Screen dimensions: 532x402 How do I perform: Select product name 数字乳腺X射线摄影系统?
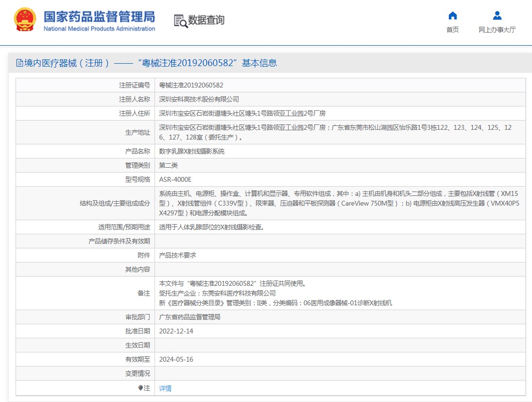click(192, 152)
